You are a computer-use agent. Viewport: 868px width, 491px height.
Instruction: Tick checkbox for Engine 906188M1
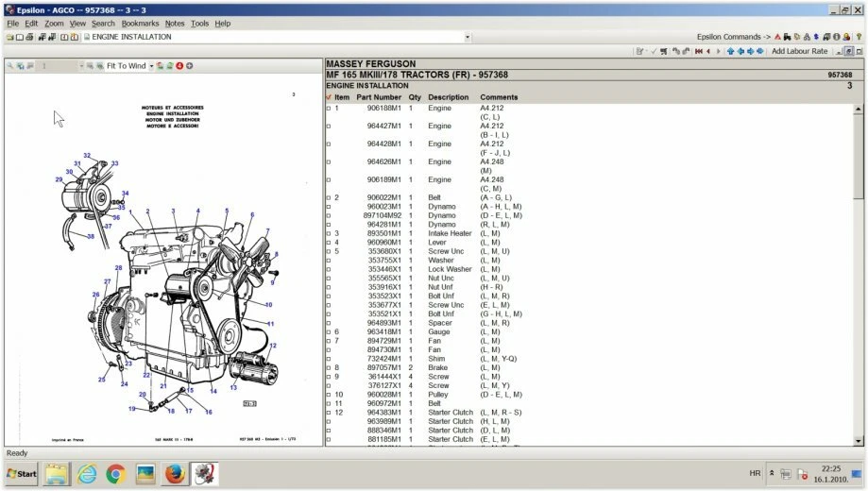(329, 109)
